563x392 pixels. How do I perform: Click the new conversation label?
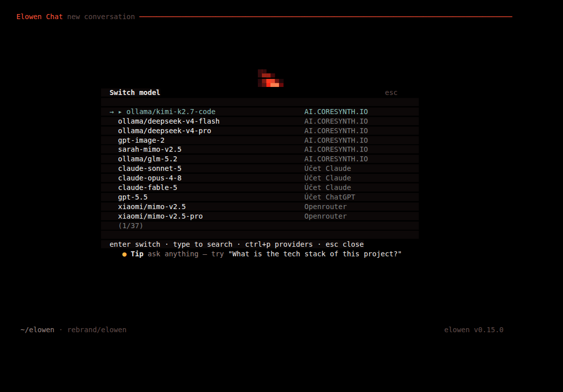[x=101, y=17]
